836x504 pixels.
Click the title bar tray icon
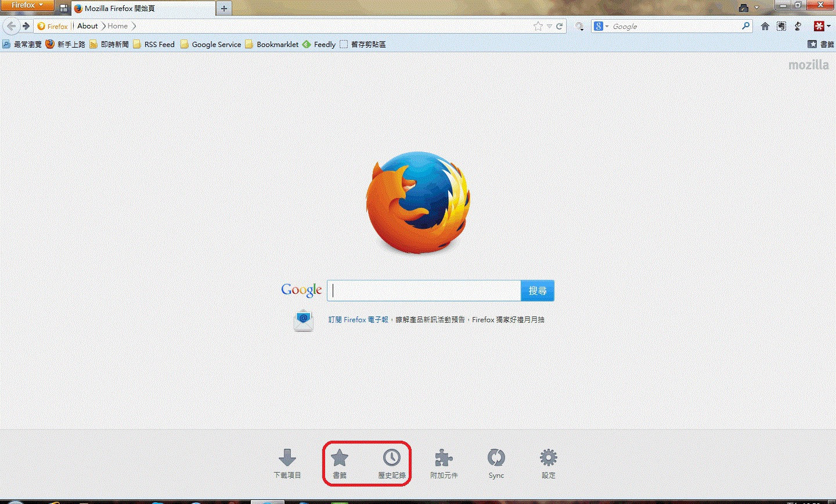[x=744, y=8]
